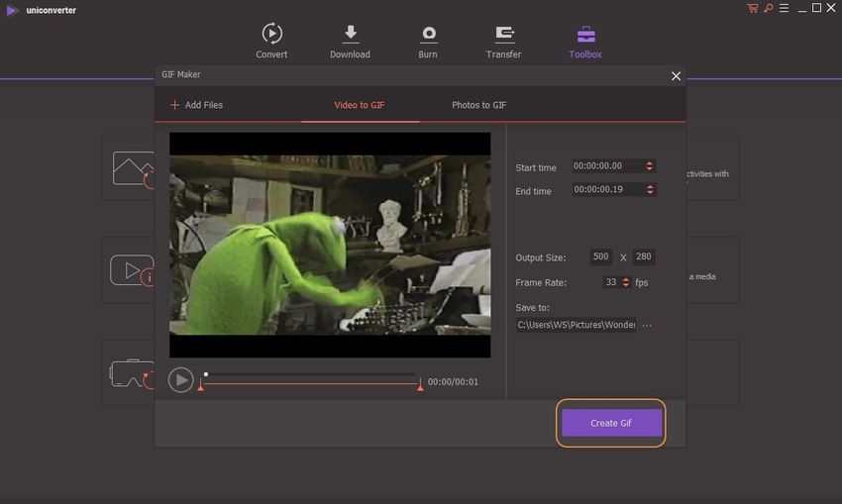Open the Convert section icon
The image size is (842, 504).
click(x=271, y=34)
